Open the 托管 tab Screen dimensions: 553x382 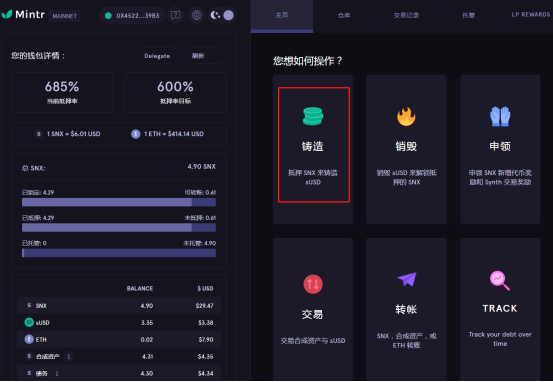point(468,15)
